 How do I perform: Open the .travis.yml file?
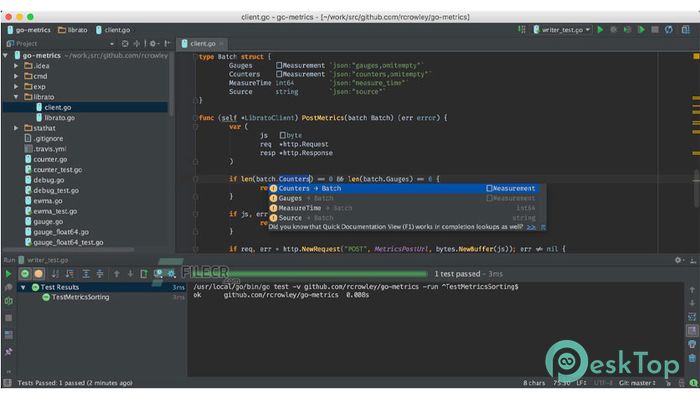46,149
